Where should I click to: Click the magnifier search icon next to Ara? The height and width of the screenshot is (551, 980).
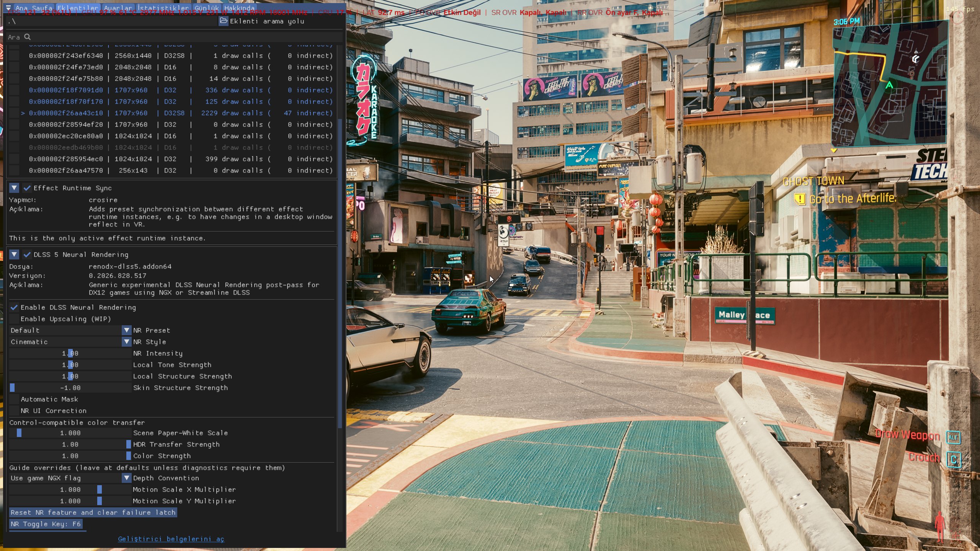(x=27, y=37)
